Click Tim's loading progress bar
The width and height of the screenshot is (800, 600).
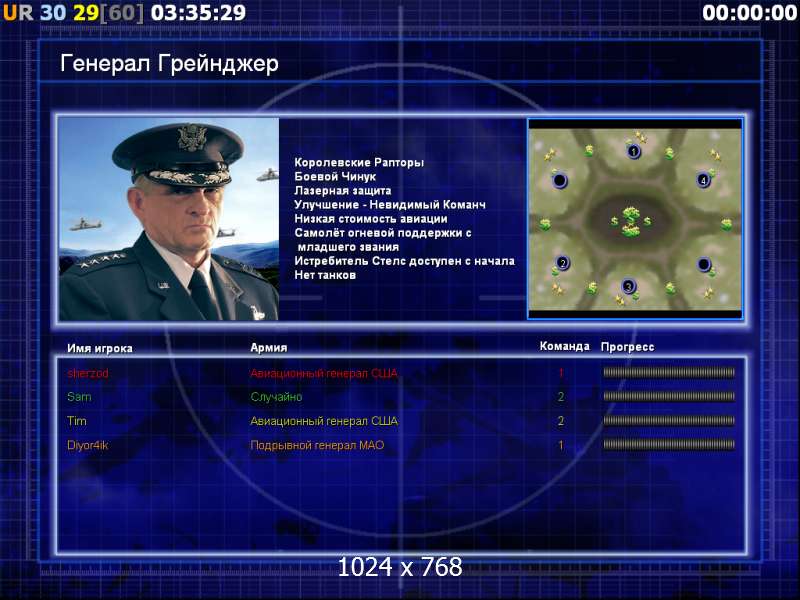669,420
